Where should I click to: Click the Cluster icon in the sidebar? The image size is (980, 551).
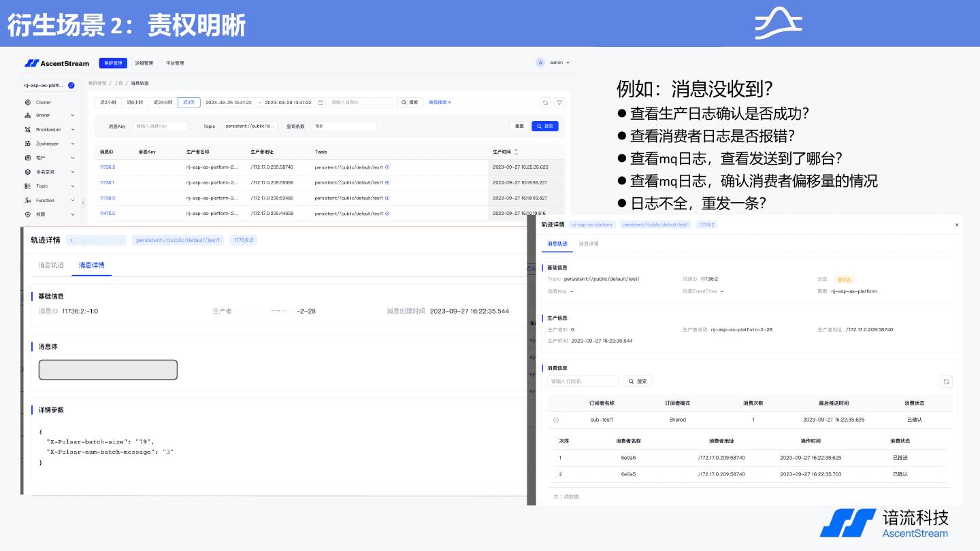pyautogui.click(x=28, y=102)
